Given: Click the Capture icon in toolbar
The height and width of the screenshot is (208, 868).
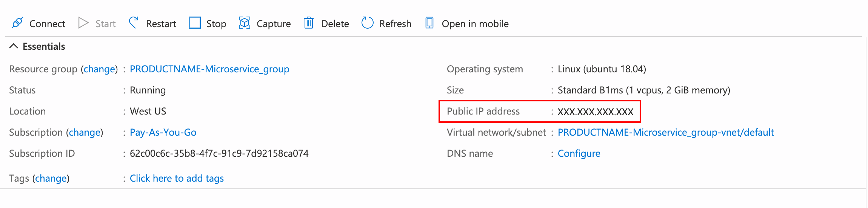Looking at the screenshot, I should click(x=245, y=23).
